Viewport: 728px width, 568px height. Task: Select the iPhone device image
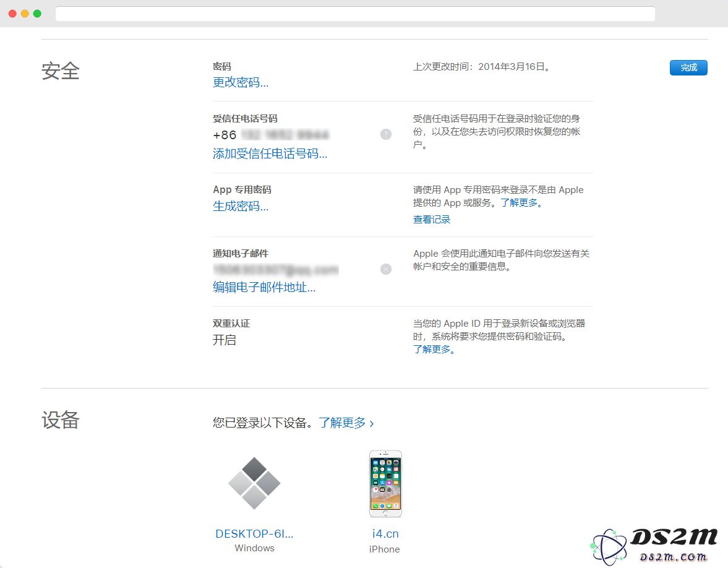tap(385, 483)
